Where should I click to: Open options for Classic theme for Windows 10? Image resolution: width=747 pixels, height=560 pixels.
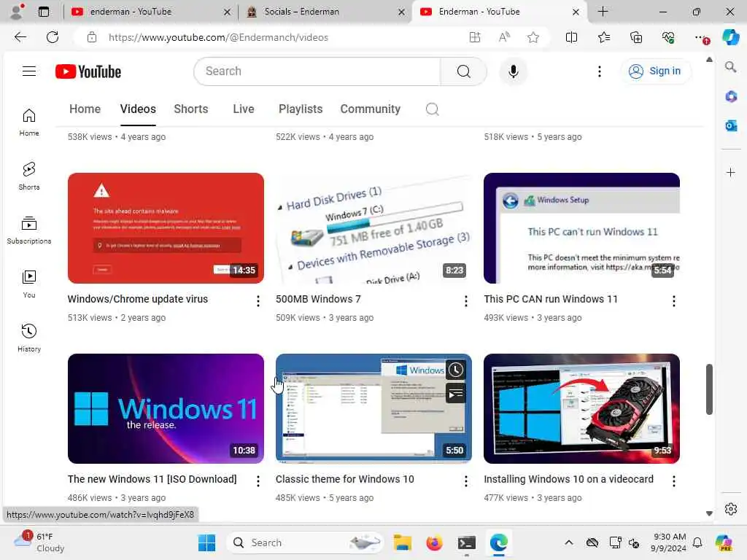[466, 481]
